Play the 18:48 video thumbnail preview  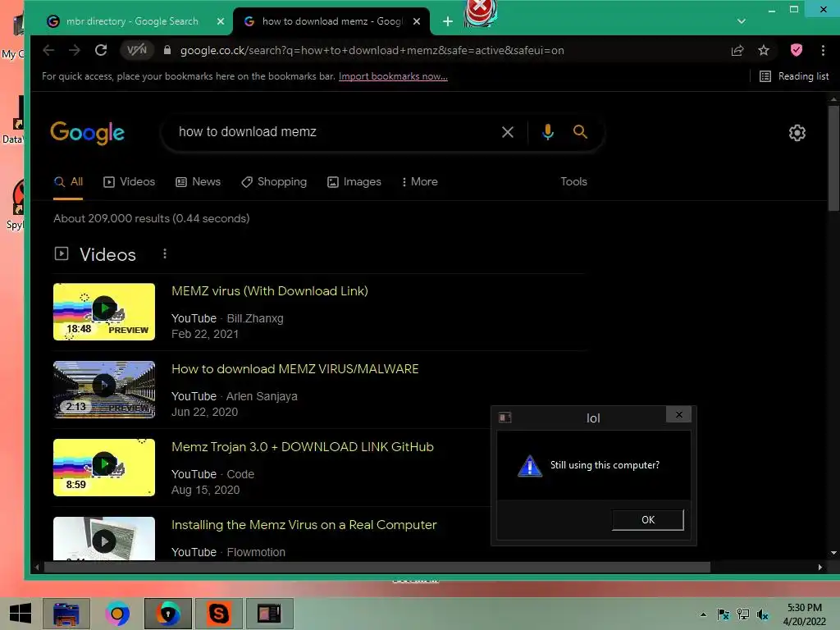pyautogui.click(x=104, y=312)
